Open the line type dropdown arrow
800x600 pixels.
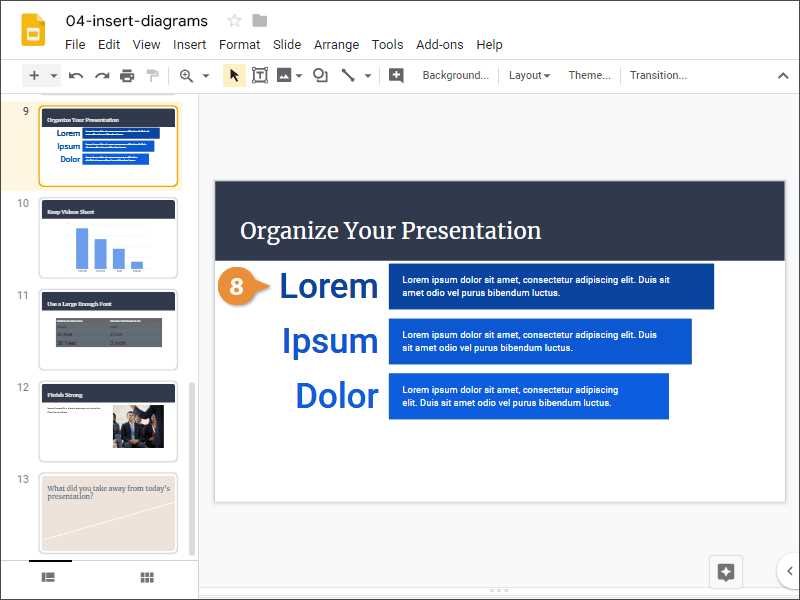(367, 76)
